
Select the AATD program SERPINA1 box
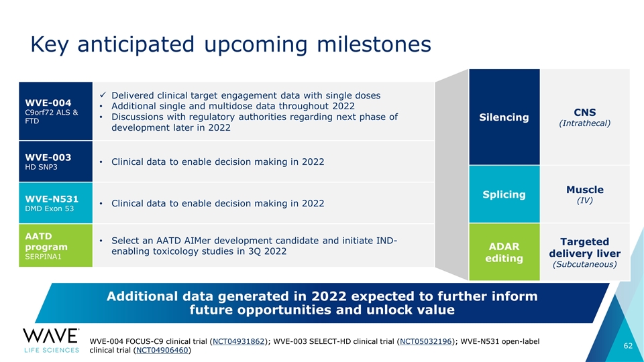pos(56,245)
